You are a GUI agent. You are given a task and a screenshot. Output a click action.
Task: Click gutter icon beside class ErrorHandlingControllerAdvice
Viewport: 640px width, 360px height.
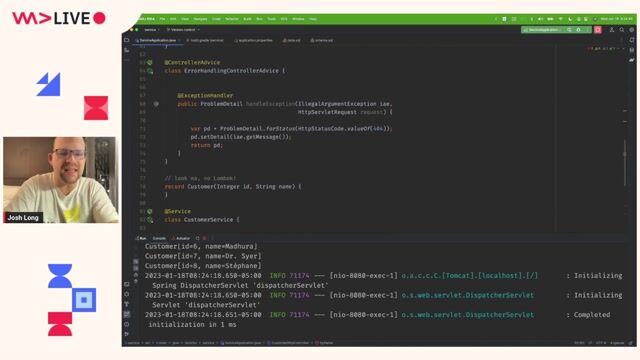(x=150, y=71)
